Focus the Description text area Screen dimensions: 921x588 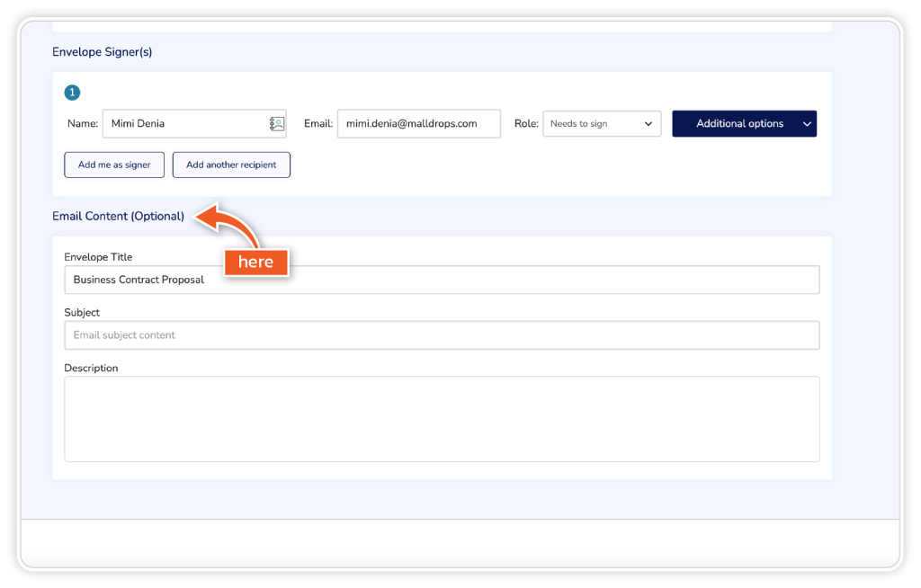click(x=442, y=419)
